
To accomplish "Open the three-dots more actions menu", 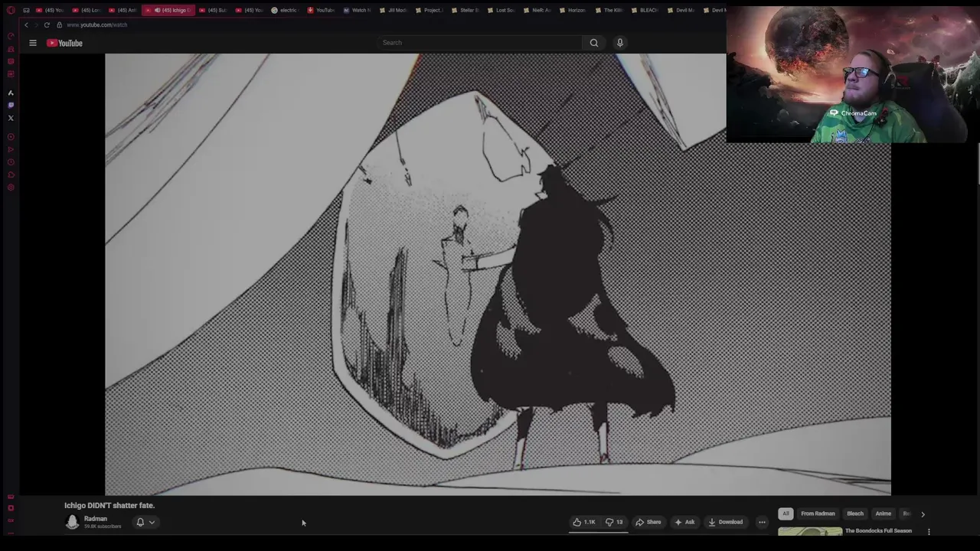I will tap(762, 522).
